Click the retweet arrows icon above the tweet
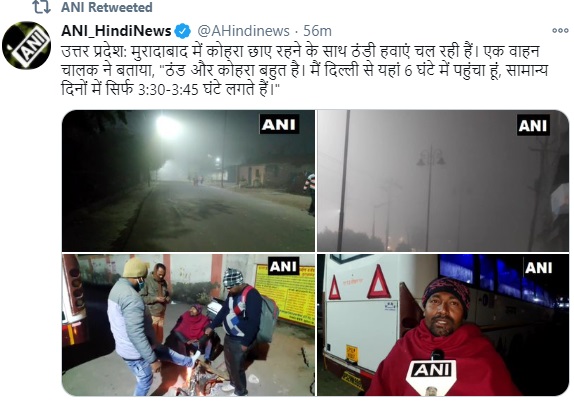The width and height of the screenshot is (574, 401). tap(41, 7)
